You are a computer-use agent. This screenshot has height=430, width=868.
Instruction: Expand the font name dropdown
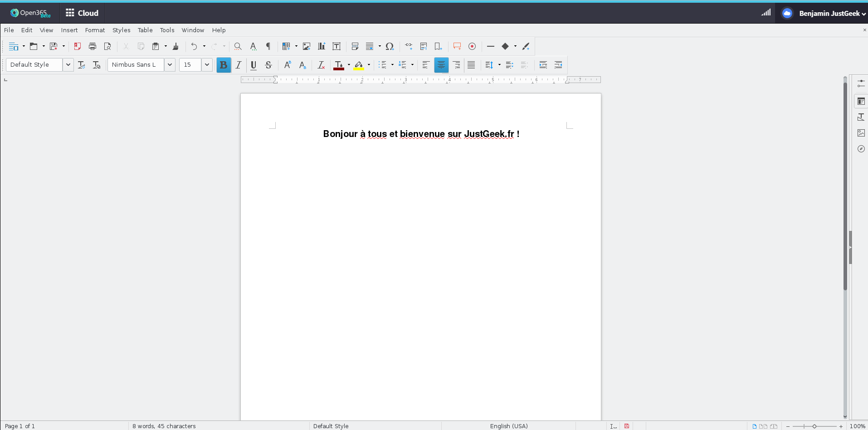(x=170, y=65)
